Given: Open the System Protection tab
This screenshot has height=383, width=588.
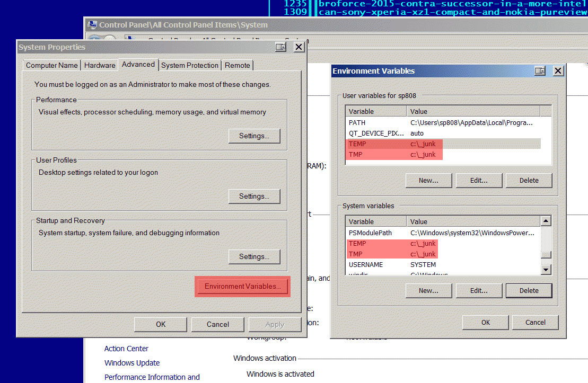Looking at the screenshot, I should click(190, 65).
